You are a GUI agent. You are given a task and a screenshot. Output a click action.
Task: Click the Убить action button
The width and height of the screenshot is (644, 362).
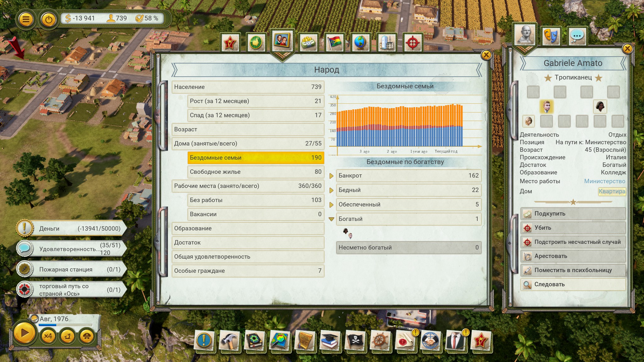click(x=573, y=228)
